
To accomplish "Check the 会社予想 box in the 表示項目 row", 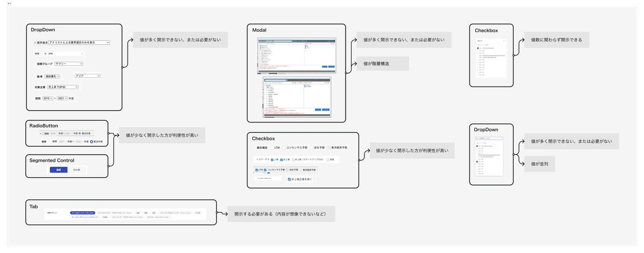I will tap(311, 147).
